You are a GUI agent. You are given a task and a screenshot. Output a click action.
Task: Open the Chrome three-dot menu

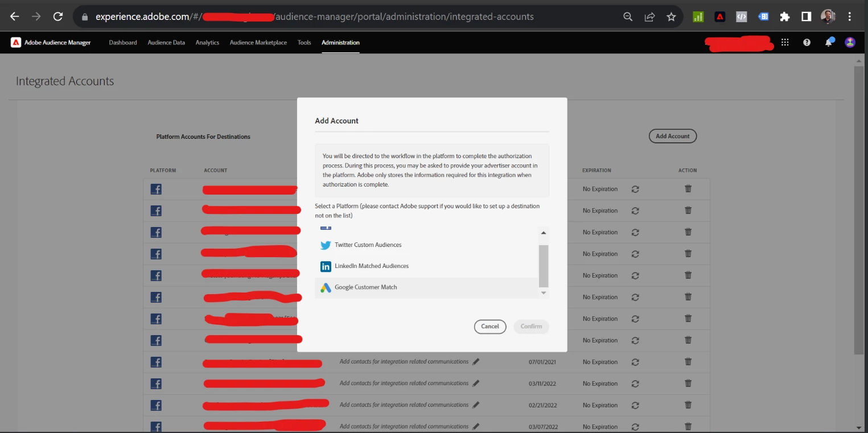[849, 17]
